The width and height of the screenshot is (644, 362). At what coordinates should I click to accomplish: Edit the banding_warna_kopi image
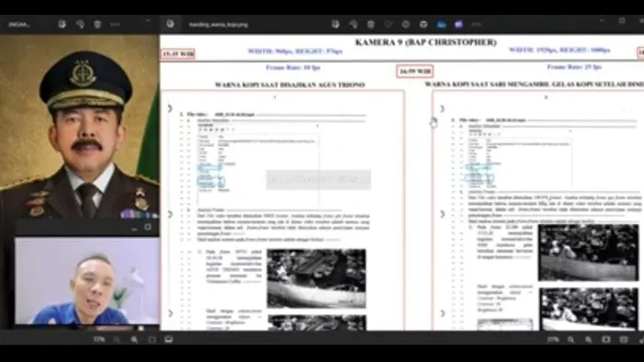(336, 24)
